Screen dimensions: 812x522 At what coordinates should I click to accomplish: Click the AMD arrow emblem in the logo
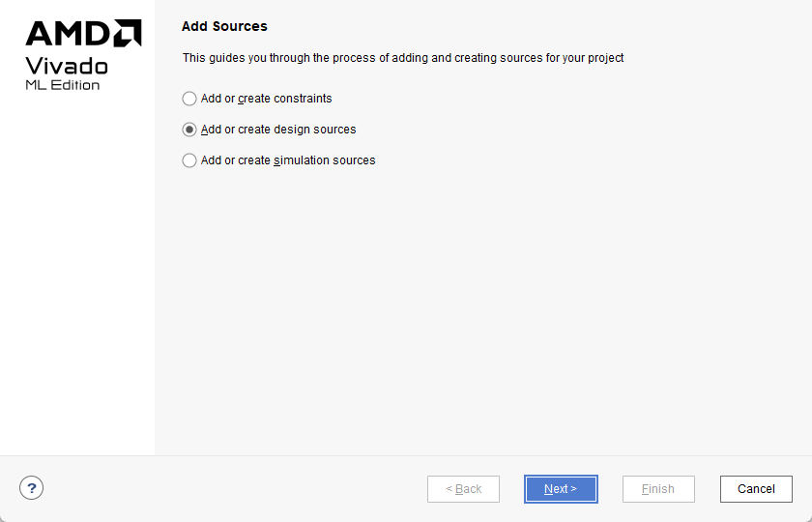pyautogui.click(x=129, y=34)
